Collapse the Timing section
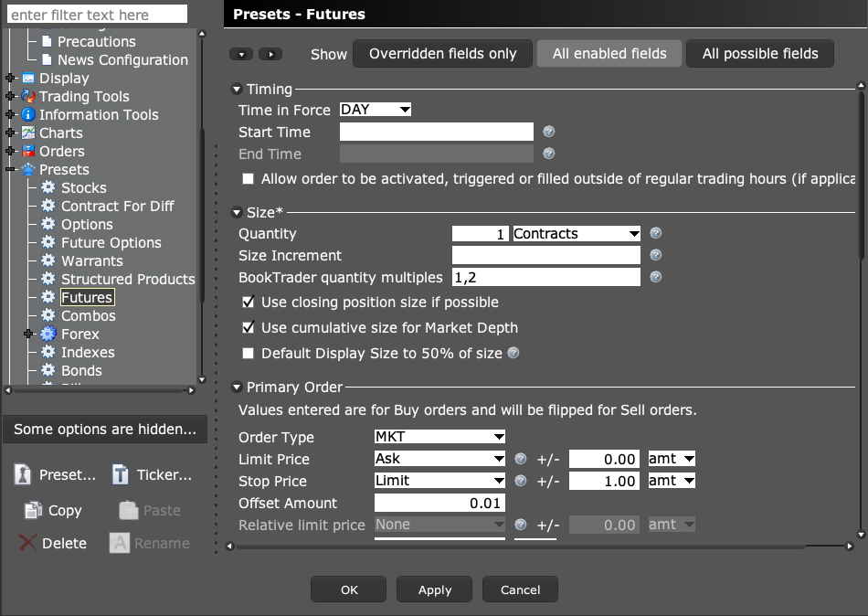 coord(237,90)
